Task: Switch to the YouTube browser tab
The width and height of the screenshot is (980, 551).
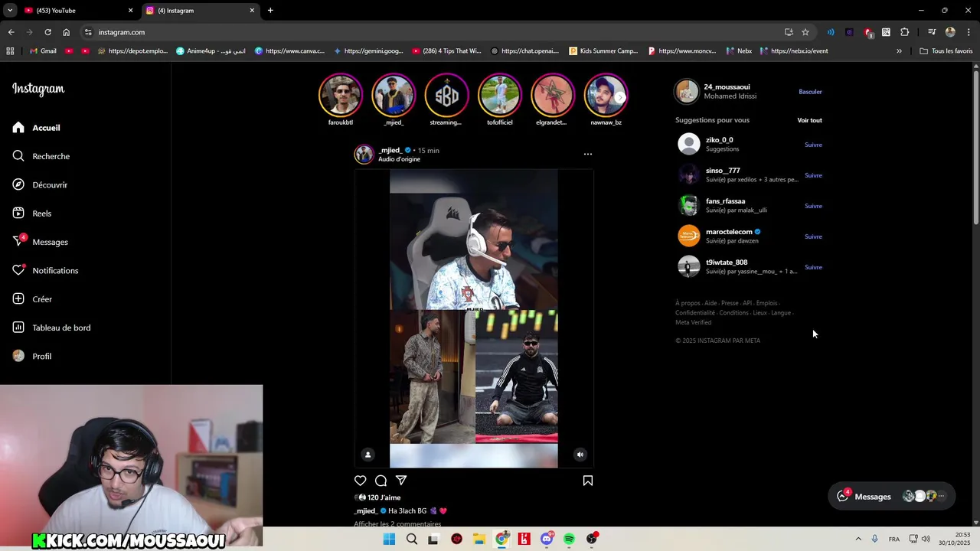Action: (x=77, y=11)
